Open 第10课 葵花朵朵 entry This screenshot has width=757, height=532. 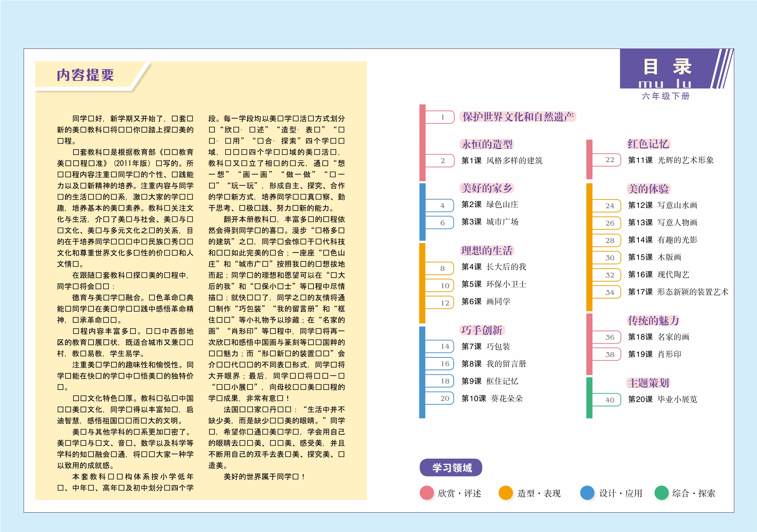pyautogui.click(x=492, y=399)
